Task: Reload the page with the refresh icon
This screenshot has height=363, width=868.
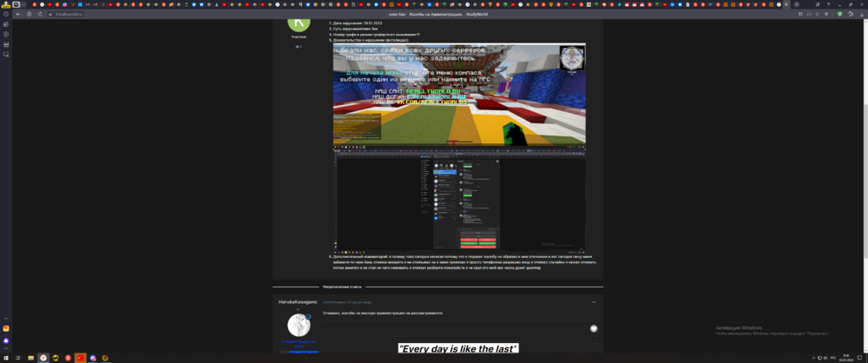Action: 41,14
